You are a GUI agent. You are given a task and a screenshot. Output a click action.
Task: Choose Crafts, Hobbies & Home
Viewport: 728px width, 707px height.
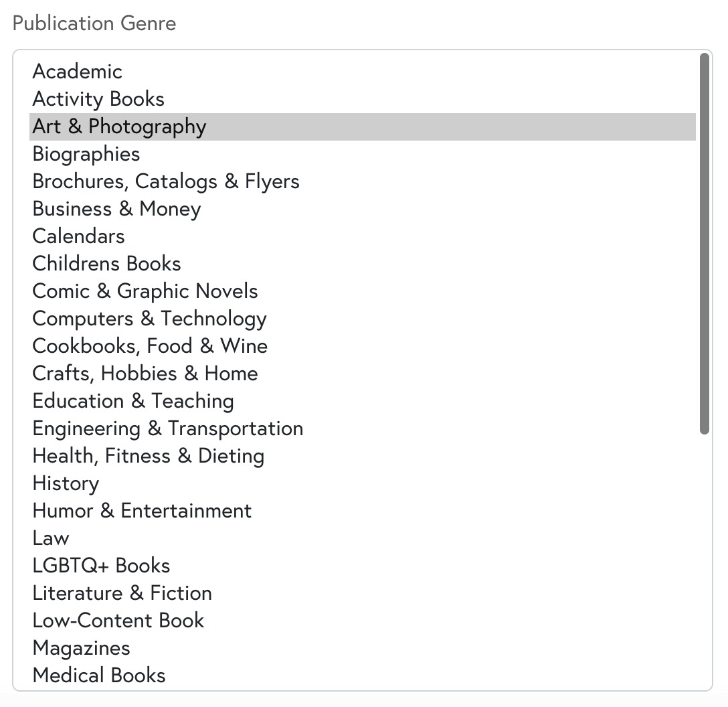pyautogui.click(x=145, y=374)
